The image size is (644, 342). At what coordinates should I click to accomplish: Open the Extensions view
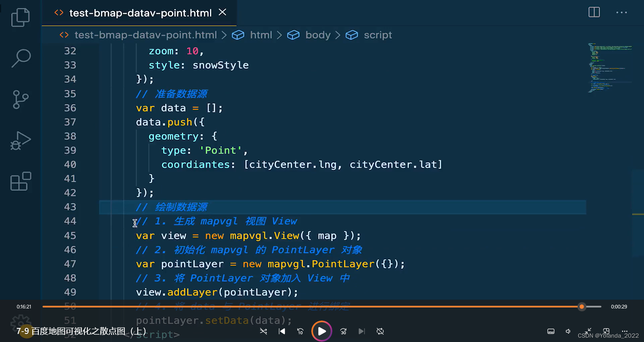click(20, 181)
